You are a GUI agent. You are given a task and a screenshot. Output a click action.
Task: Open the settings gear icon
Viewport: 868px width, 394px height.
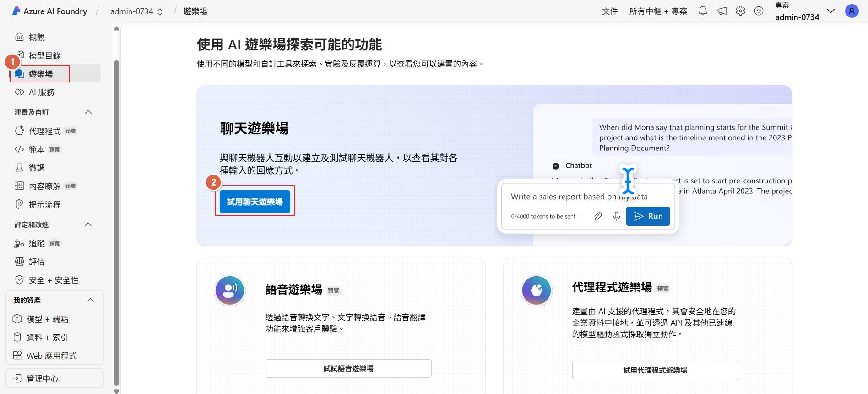click(740, 11)
